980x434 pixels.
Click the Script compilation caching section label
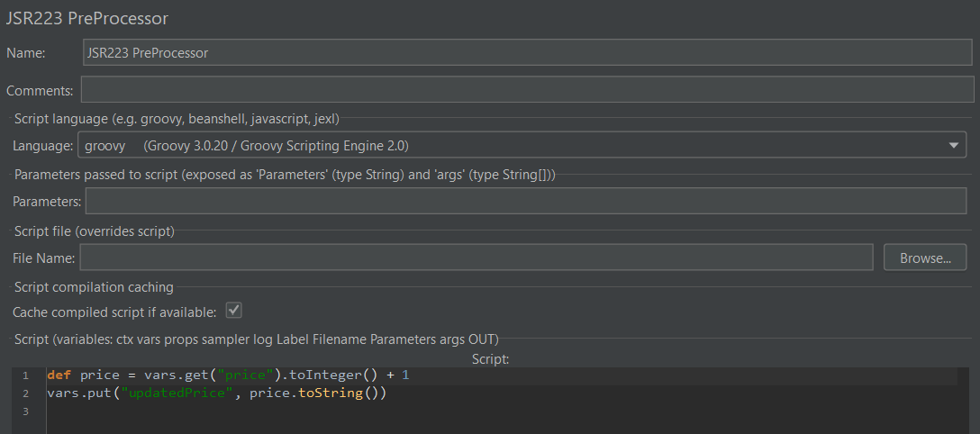(94, 287)
